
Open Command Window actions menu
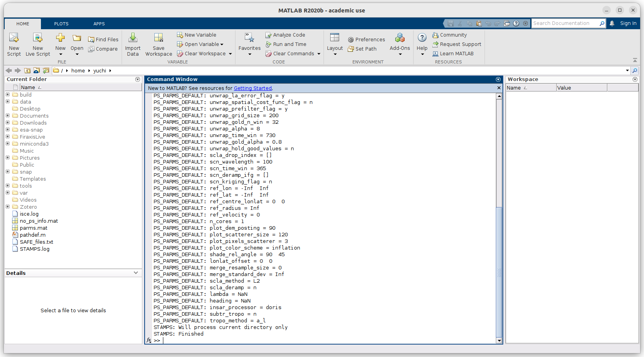coord(498,79)
